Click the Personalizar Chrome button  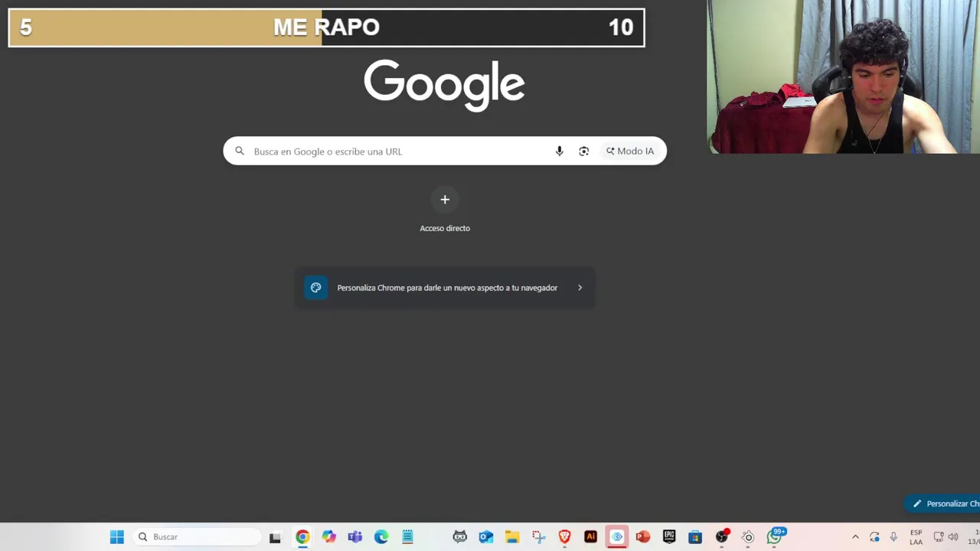coord(943,504)
